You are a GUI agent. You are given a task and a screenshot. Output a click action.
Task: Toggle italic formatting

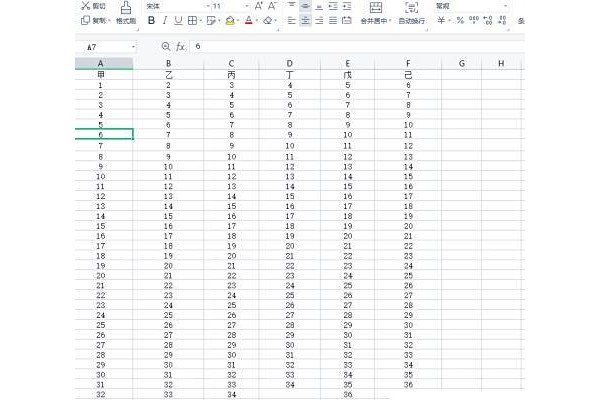[165, 20]
